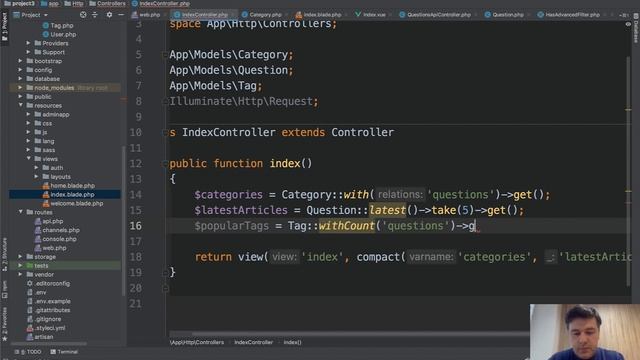The width and height of the screenshot is (640, 360).
Task: Select welcome.blade.php in the views folder
Action: [x=73, y=203]
